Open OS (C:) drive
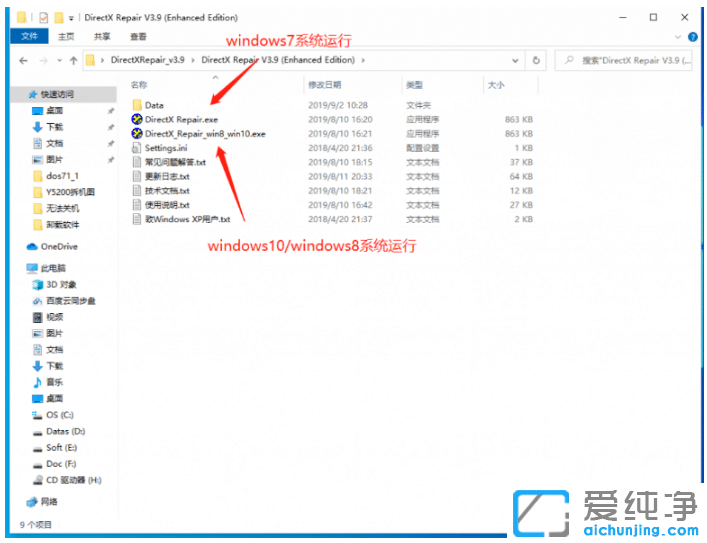The width and height of the screenshot is (707, 543). [60, 415]
